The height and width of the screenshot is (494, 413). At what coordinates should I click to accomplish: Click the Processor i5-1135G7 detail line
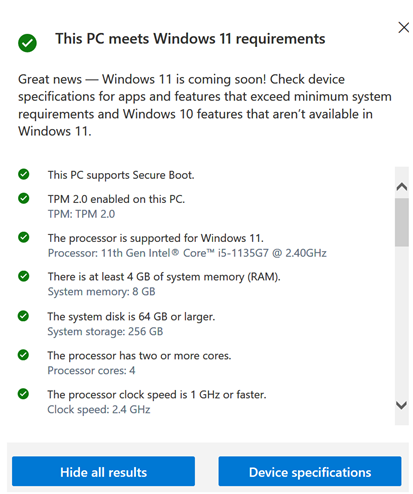click(187, 253)
